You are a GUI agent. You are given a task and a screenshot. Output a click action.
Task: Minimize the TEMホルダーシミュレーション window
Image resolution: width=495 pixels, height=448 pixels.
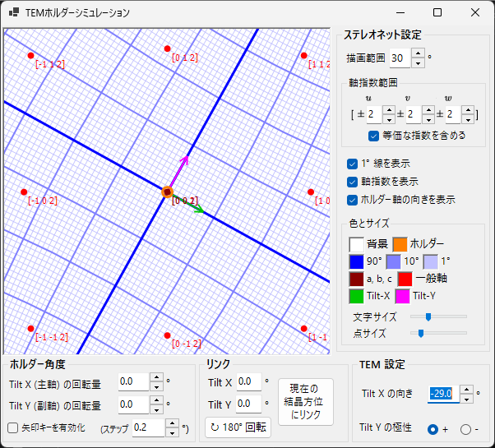point(400,12)
